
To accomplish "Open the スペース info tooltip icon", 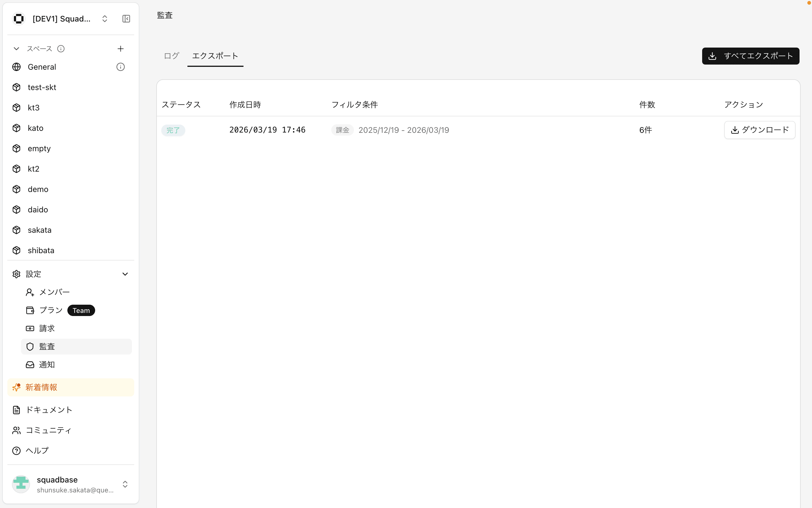I will [x=61, y=48].
